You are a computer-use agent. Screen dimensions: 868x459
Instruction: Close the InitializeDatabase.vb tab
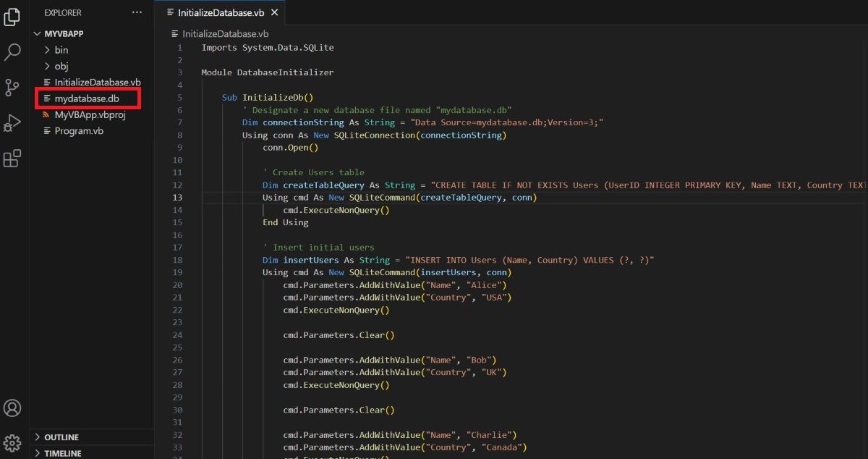coord(274,12)
